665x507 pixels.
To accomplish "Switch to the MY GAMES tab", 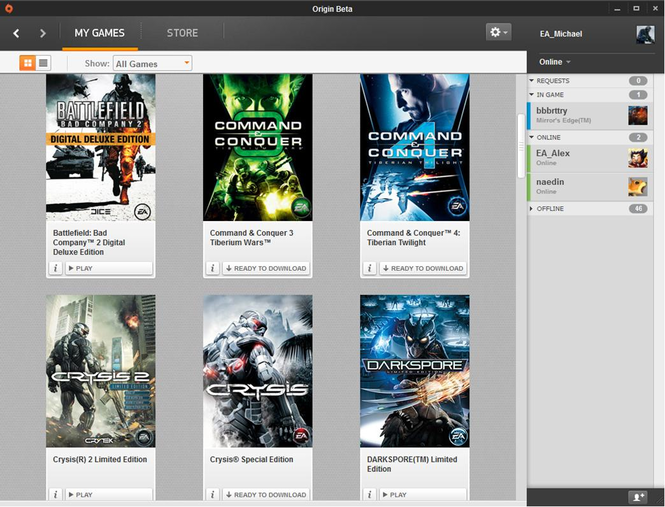I will pos(100,33).
